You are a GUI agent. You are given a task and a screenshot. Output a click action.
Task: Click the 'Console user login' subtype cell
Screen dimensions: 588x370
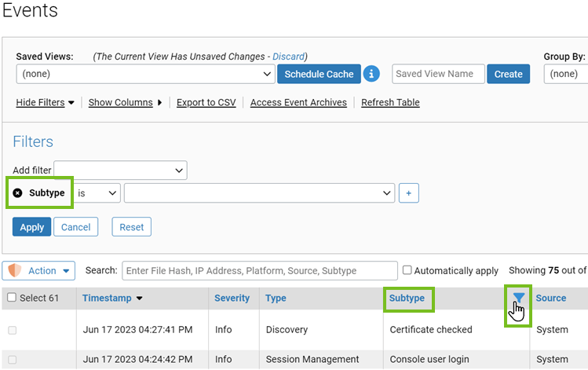pos(429,359)
